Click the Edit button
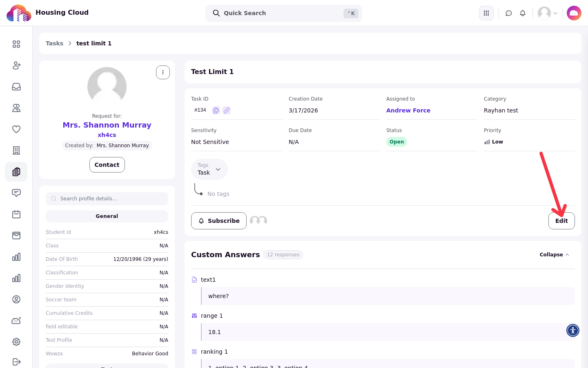This screenshot has height=368, width=588. tap(561, 221)
